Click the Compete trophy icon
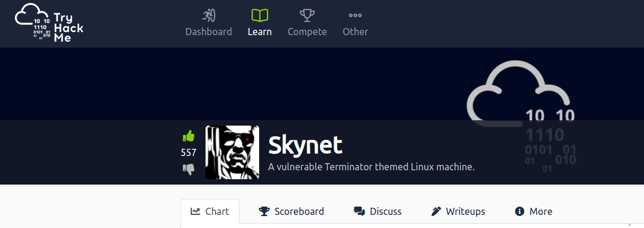This screenshot has height=228, width=644. click(307, 15)
